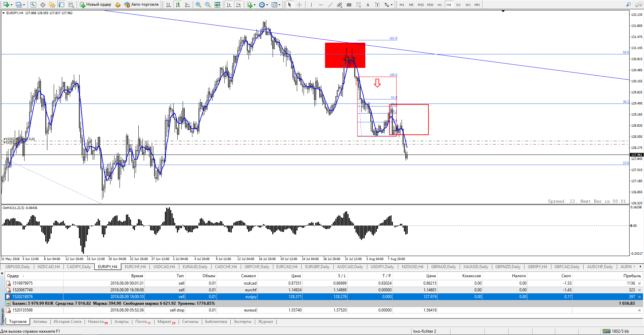Screen dimensions: 644x335
Task: Open the USDJPY,Daily chart tab
Action: (x=382, y=267)
